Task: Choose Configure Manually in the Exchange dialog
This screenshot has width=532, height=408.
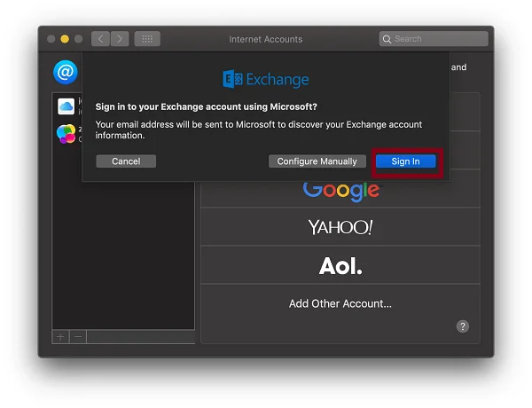Action: click(x=317, y=161)
